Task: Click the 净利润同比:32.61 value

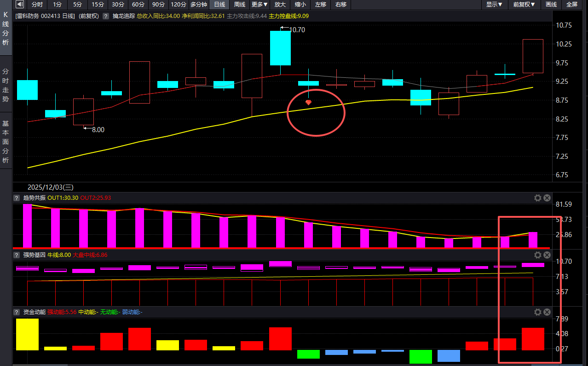Action: (203, 16)
